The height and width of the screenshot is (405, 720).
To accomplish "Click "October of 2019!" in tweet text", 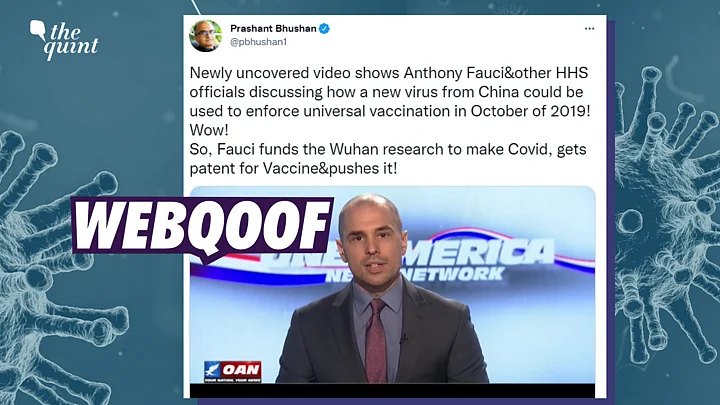I will point(530,111).
